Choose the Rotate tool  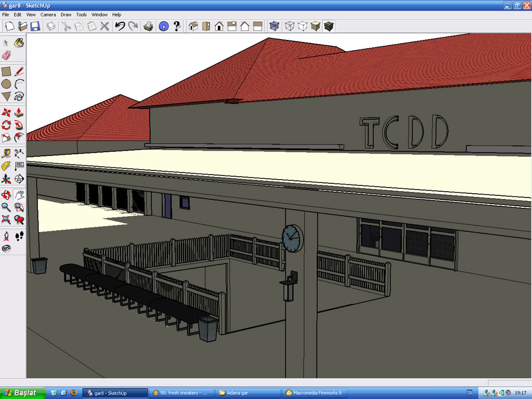click(6, 125)
